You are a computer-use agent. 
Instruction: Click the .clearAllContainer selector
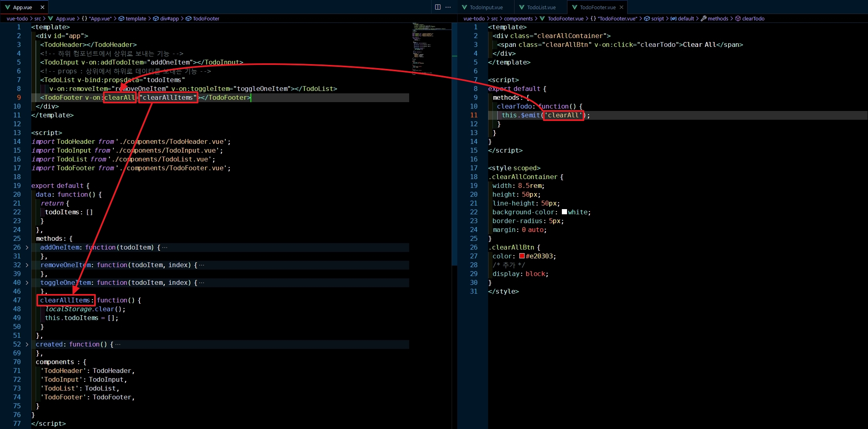coord(523,177)
